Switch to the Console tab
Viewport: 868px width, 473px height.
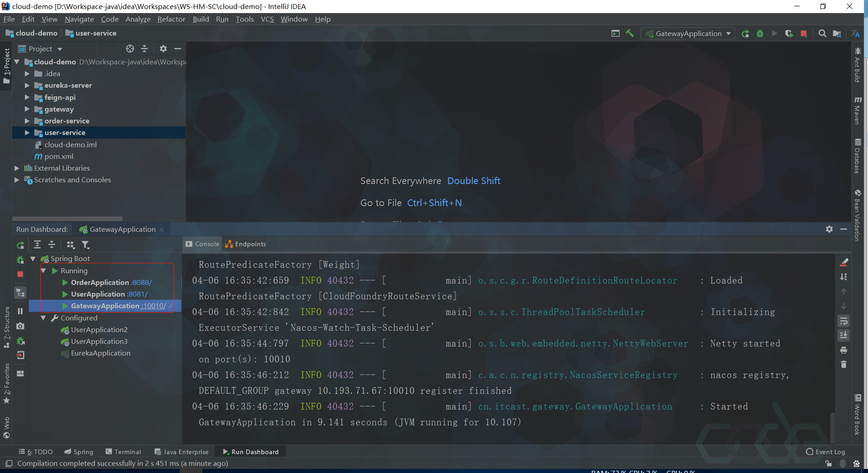point(202,244)
